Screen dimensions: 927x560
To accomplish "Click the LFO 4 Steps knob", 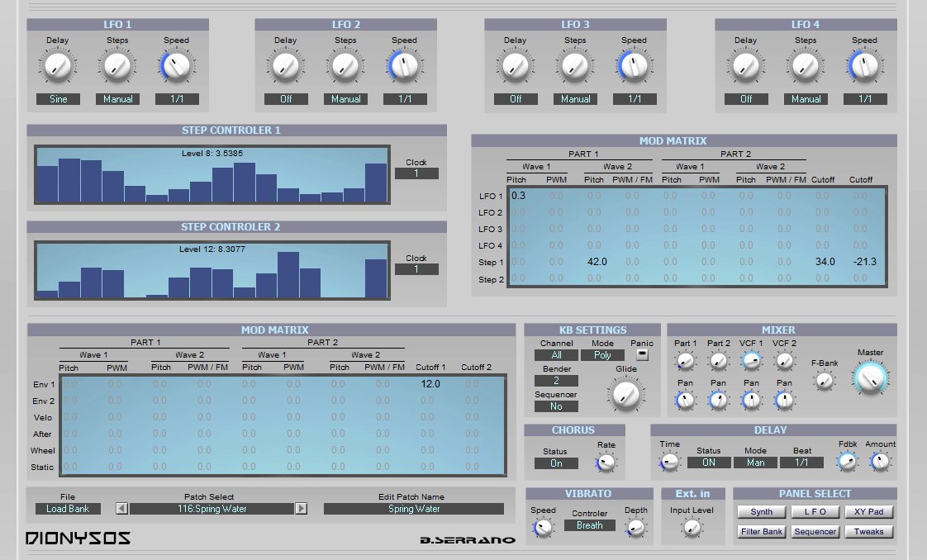I will [806, 67].
